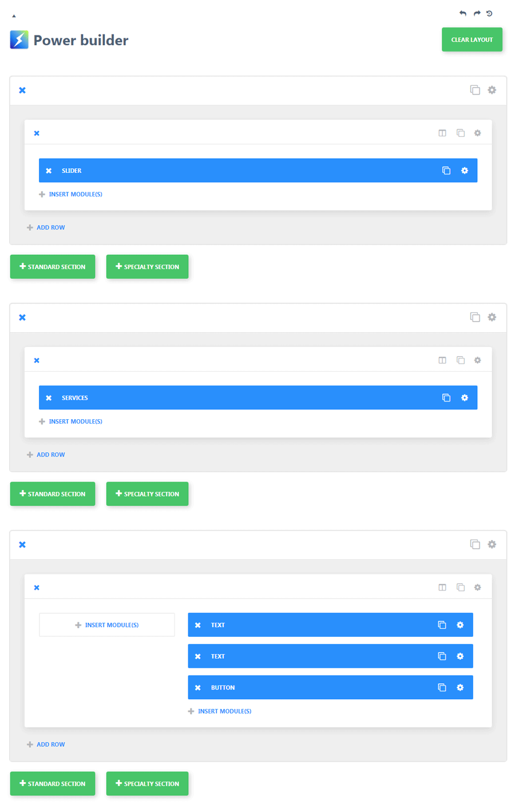This screenshot has height=812, width=515.
Task: Duplicate the Button module
Action: (x=442, y=688)
